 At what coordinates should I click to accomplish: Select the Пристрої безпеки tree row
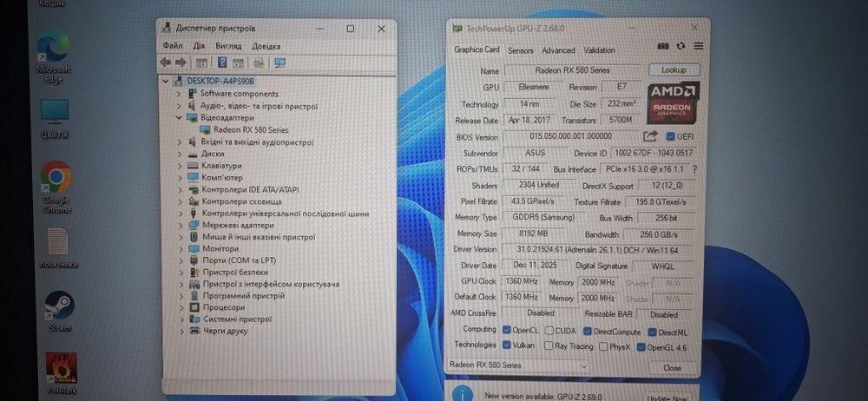235,273
